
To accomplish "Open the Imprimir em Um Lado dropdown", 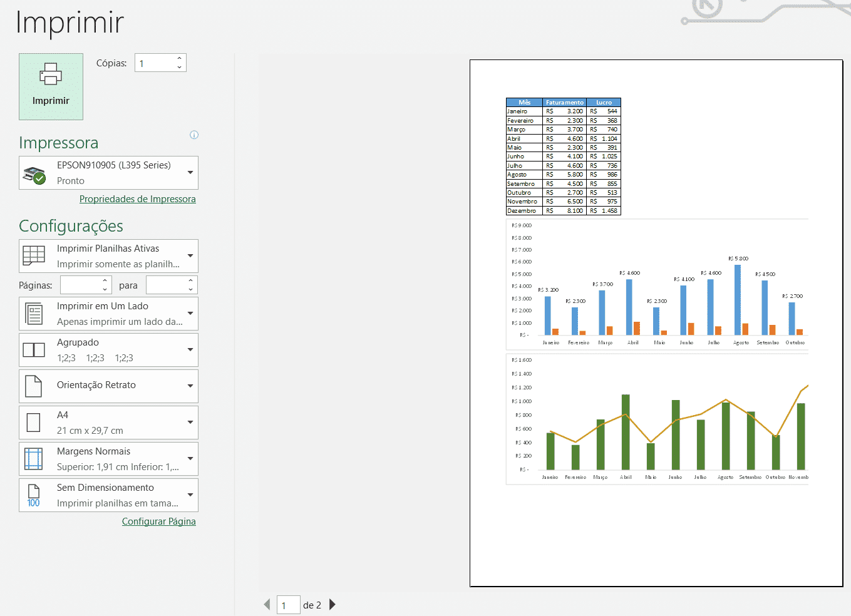I will point(108,314).
